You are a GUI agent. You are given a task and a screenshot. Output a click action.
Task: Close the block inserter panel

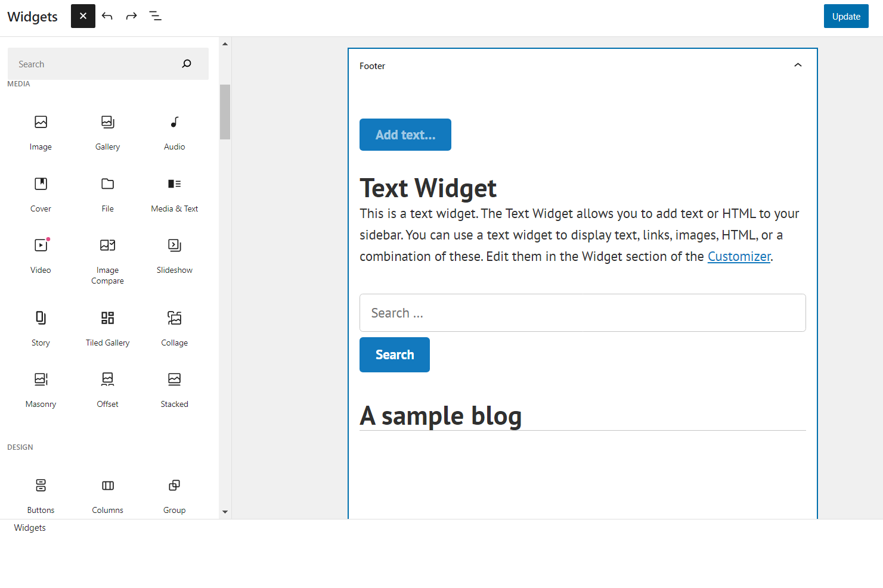click(x=83, y=16)
